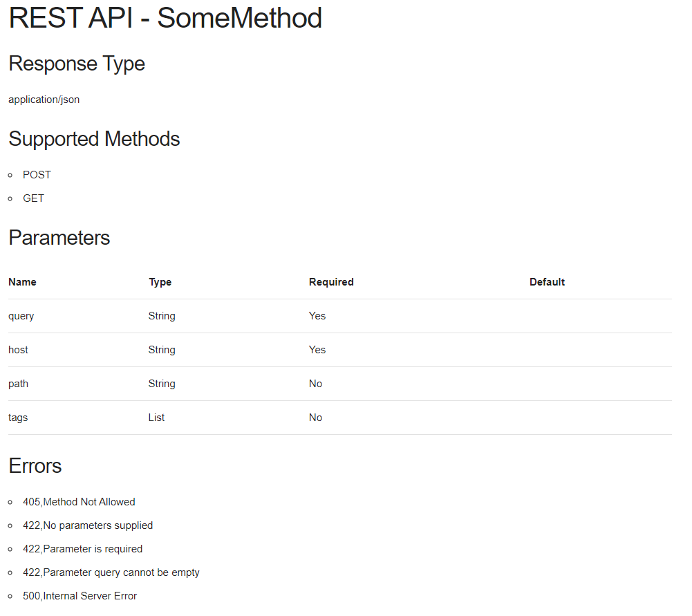Click the 405 Method Not Allowed error
The width and height of the screenshot is (692, 616).
pos(79,502)
